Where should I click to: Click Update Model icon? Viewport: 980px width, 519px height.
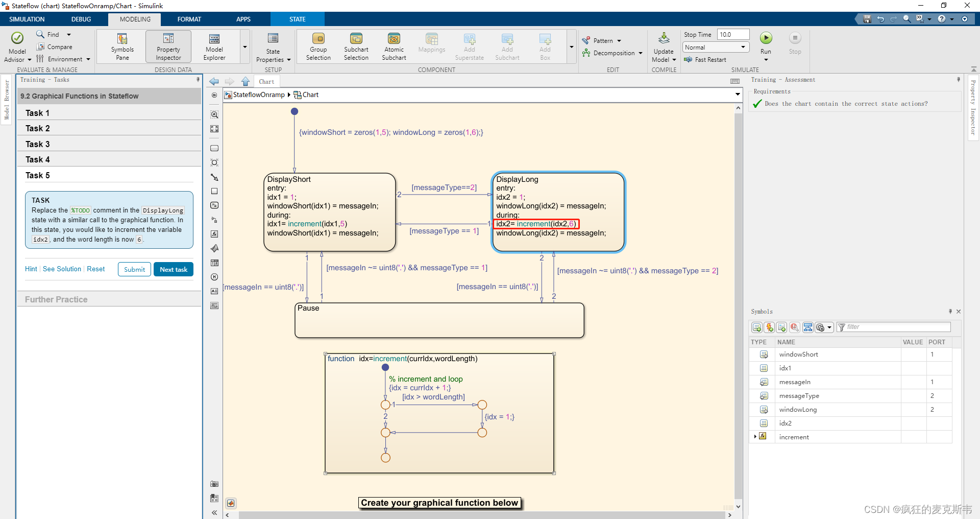664,38
